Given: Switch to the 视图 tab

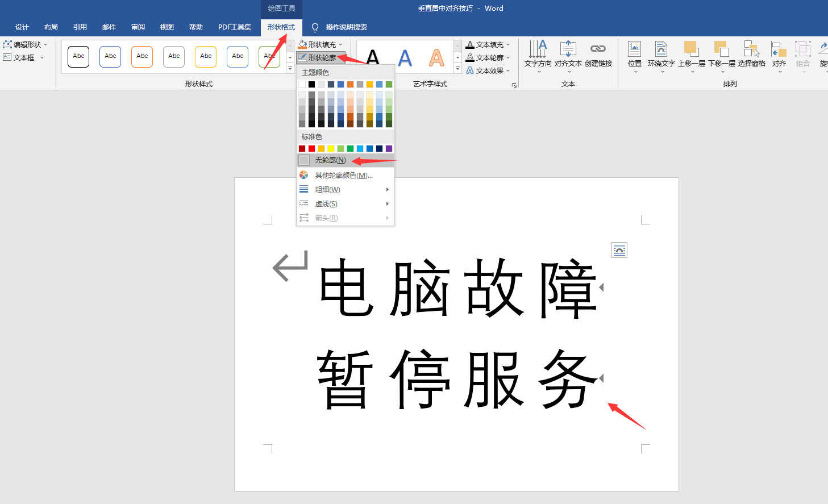Looking at the screenshot, I should (167, 27).
